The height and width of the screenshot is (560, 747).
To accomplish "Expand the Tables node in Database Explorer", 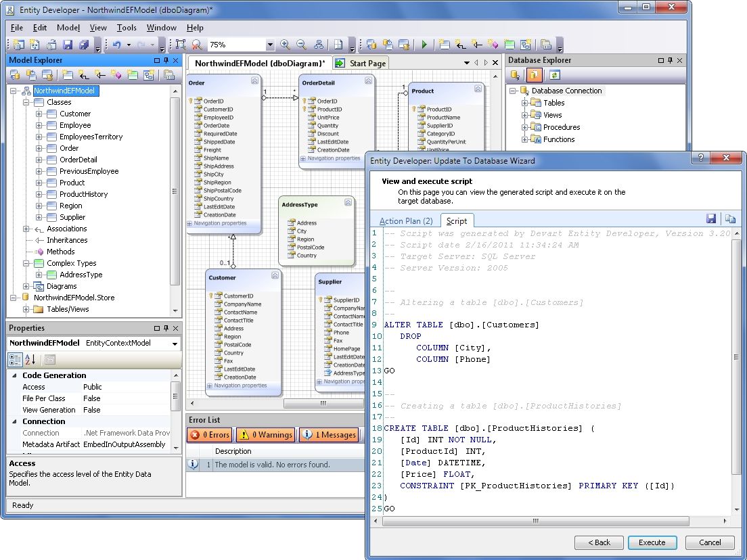I will coord(524,103).
